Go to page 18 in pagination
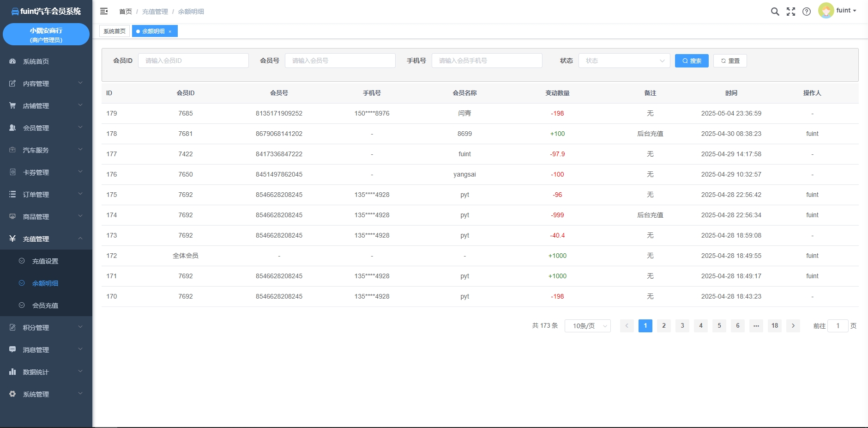 click(775, 326)
